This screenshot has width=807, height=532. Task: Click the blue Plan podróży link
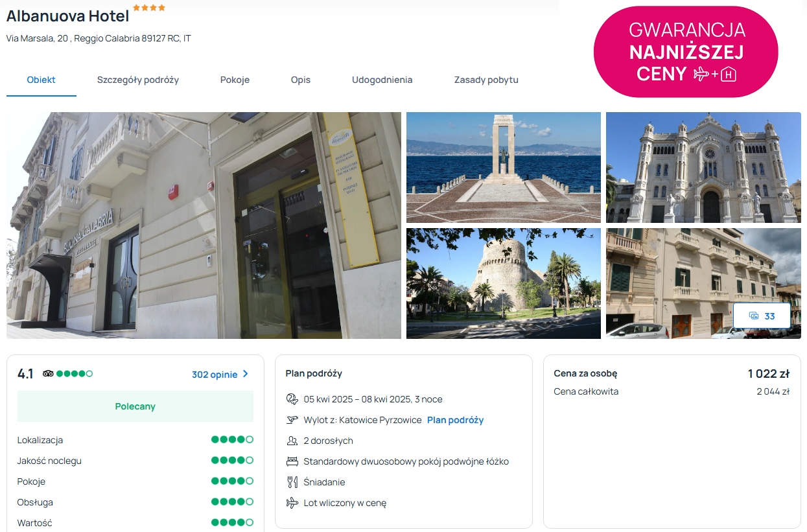pyautogui.click(x=455, y=420)
